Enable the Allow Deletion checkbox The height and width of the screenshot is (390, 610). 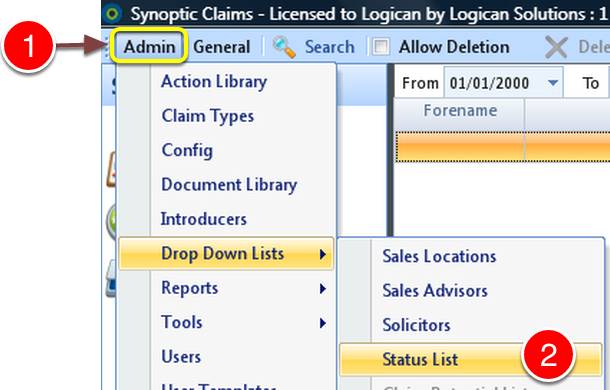pos(381,47)
